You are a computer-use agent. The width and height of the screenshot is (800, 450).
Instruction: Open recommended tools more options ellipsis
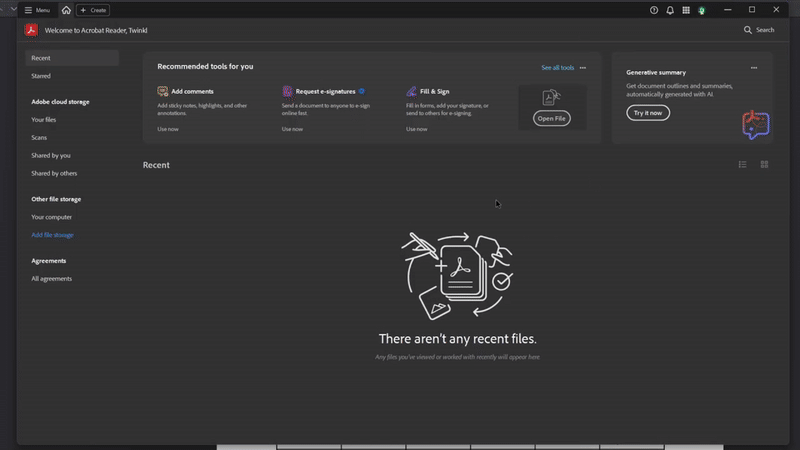(583, 68)
